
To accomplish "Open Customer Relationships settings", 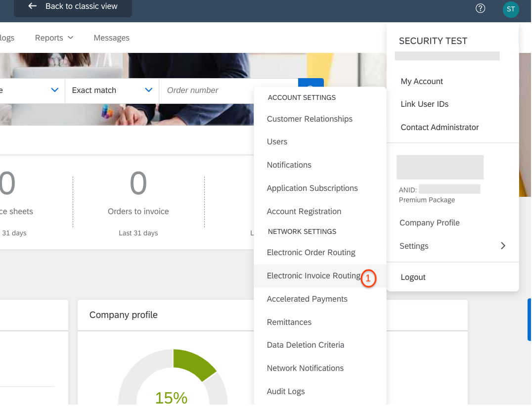I will [310, 119].
